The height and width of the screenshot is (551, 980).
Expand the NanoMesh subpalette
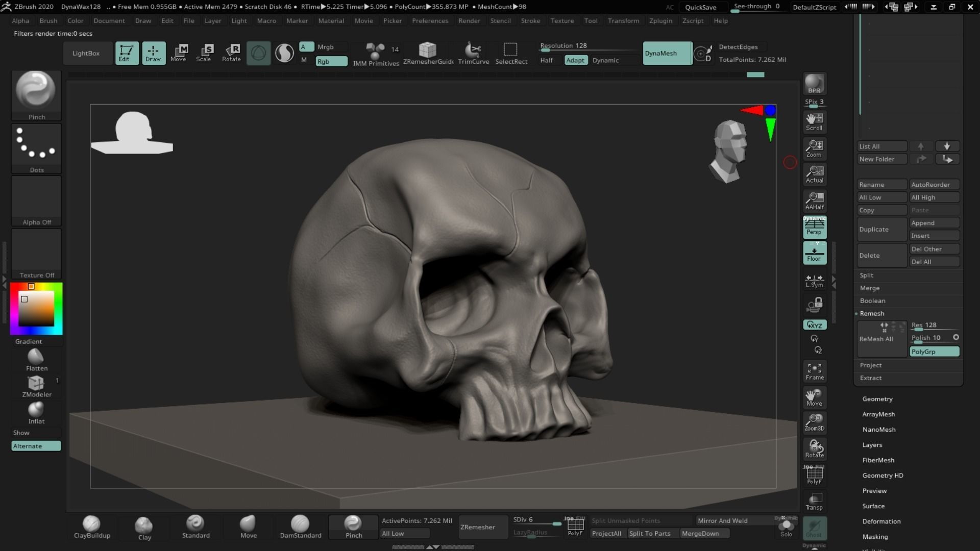(x=879, y=430)
